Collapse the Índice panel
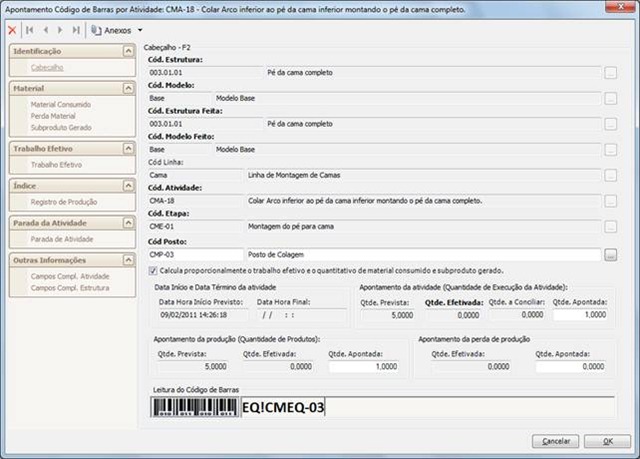 [x=128, y=186]
